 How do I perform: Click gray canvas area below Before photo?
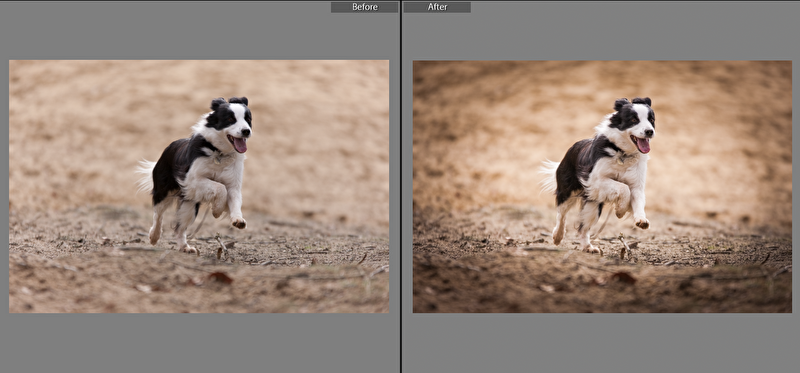[199, 342]
